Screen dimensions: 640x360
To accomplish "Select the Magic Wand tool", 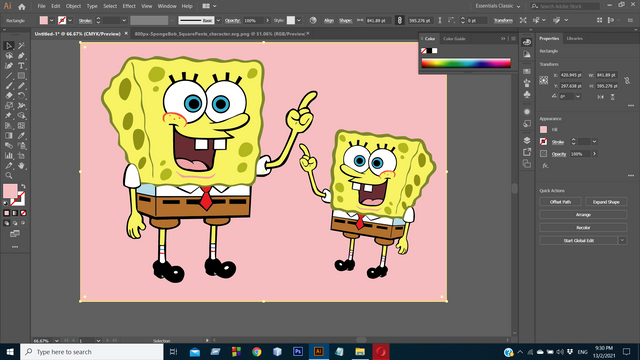I will coord(21,46).
